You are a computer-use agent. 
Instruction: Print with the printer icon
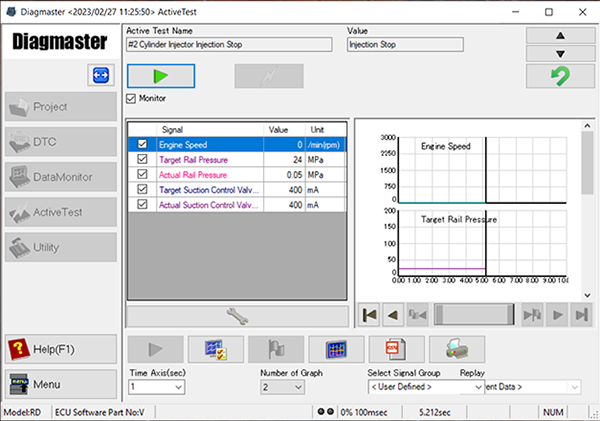(457, 349)
